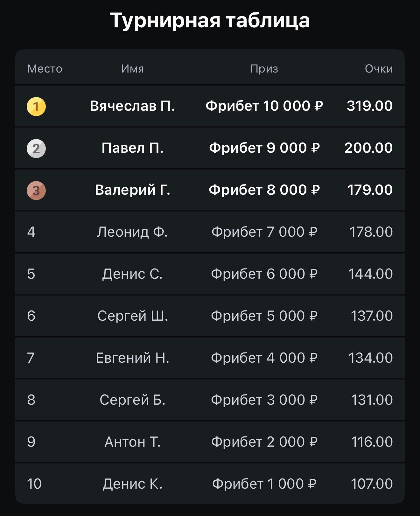This screenshot has width=420, height=516.
Task: Select the Место column header
Action: (x=45, y=69)
